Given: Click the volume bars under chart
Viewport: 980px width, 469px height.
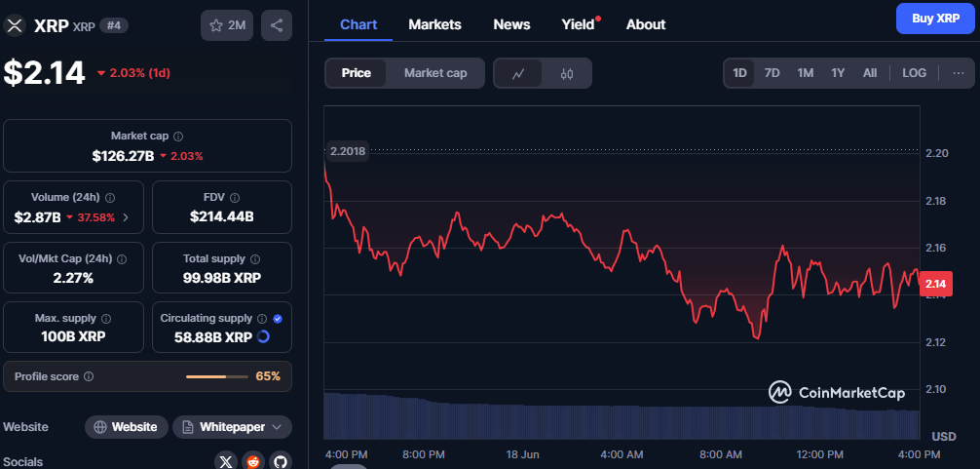Looking at the screenshot, I should [x=622, y=416].
